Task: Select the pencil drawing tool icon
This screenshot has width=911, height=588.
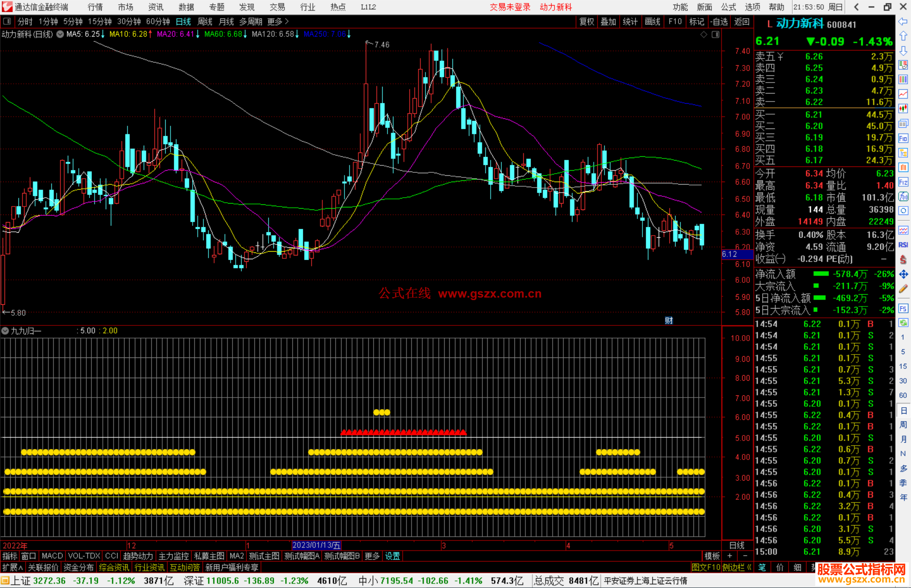Action: click(x=903, y=289)
